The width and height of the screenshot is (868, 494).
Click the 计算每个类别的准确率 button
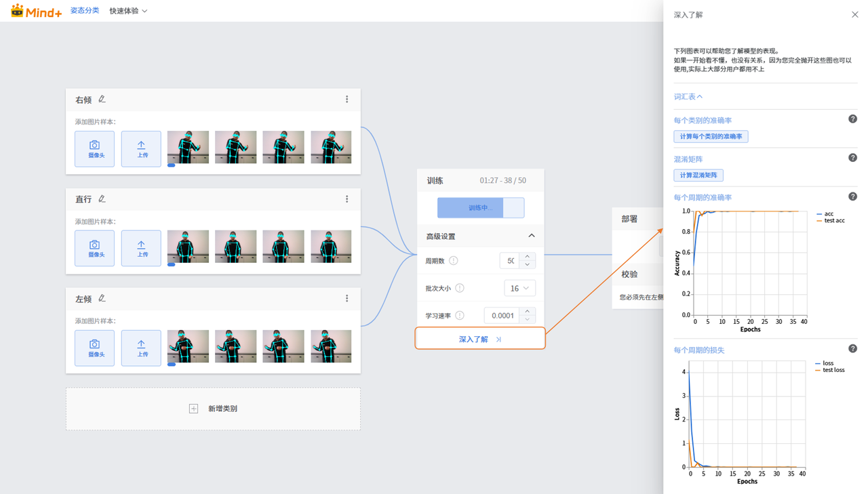pos(711,137)
